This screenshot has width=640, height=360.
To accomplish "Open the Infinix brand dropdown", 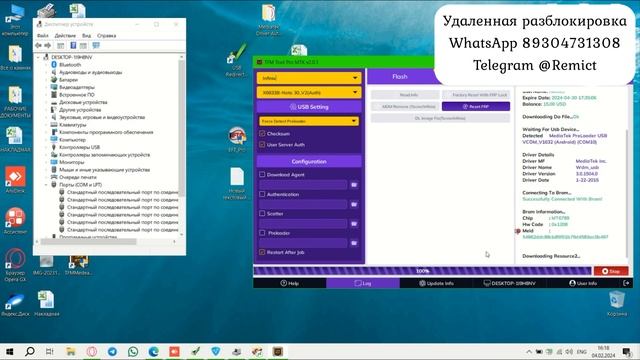I will coord(309,78).
